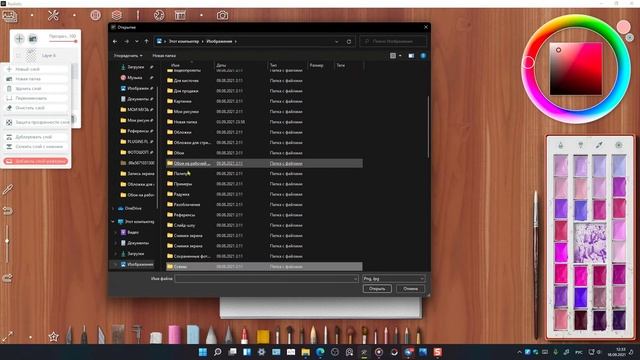
Task: Click the Отмена button in the dialog
Action: coord(411,289)
